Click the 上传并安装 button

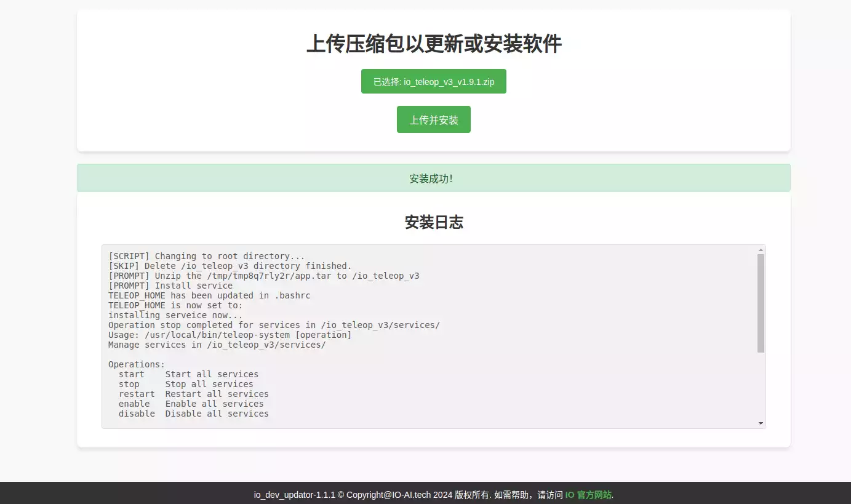click(x=433, y=119)
